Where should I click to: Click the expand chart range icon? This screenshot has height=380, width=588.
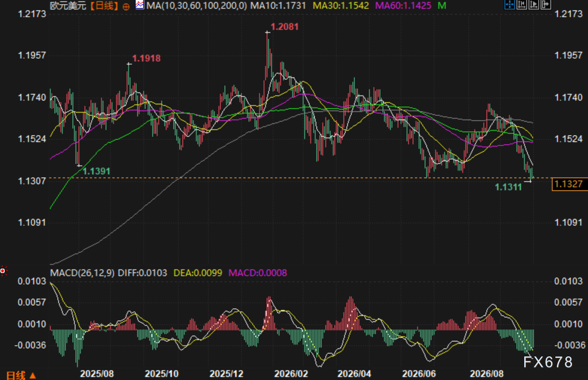tap(534, 5)
